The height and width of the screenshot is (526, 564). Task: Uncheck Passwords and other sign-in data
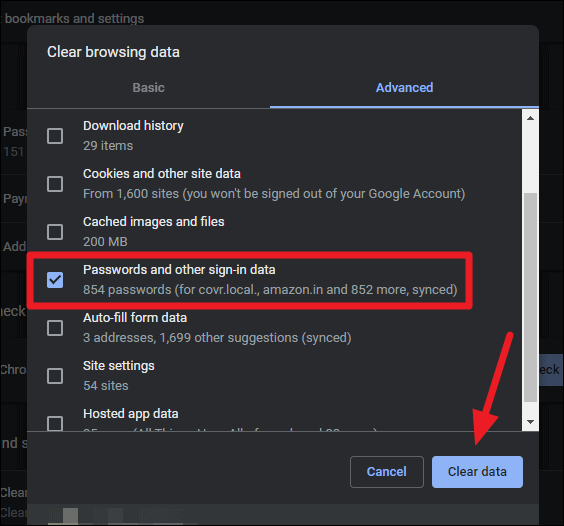(55, 280)
